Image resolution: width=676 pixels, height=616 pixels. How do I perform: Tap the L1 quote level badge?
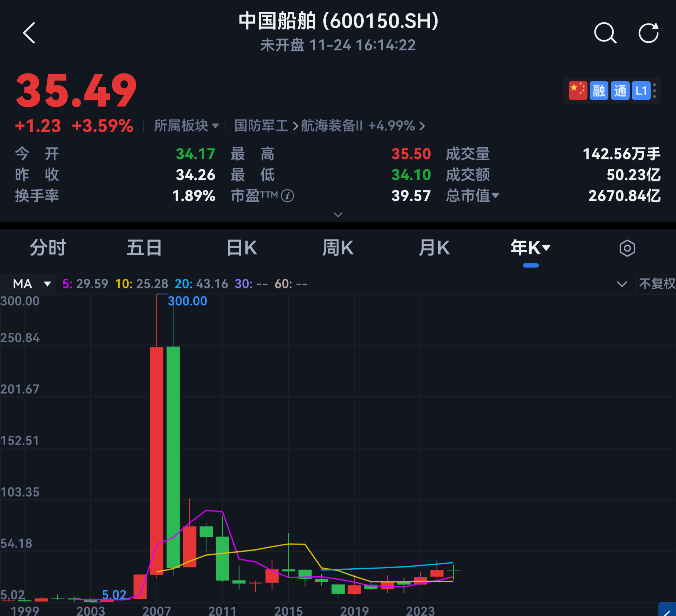click(x=641, y=91)
